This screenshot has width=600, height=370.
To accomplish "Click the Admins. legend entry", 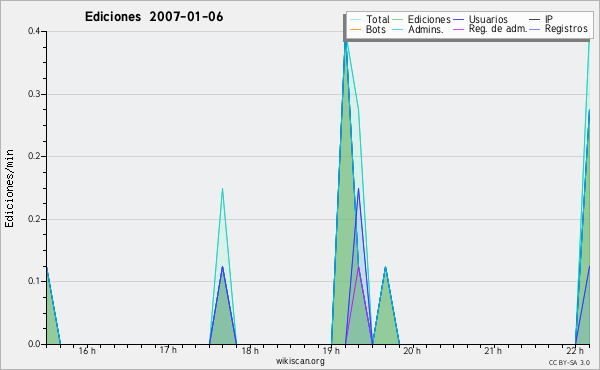I will pos(418,29).
